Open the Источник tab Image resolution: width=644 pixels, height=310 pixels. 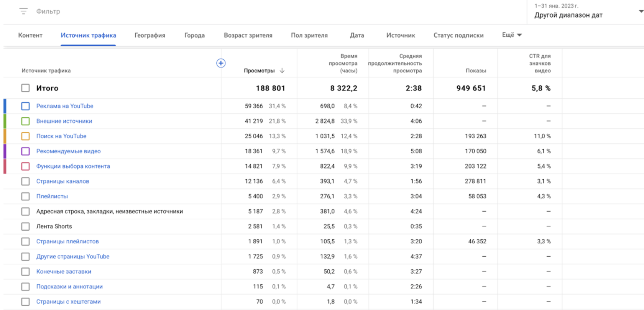click(x=401, y=35)
